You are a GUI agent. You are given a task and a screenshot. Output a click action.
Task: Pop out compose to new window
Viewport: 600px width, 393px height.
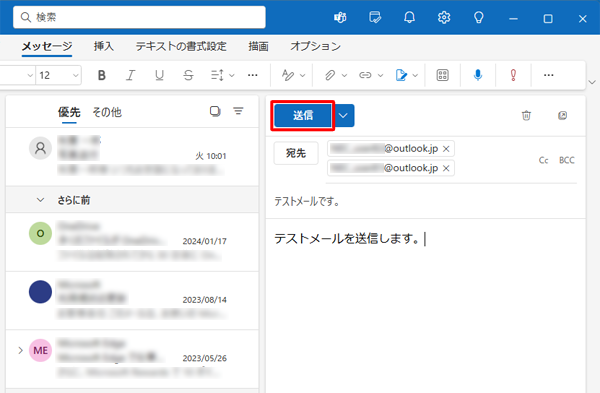(562, 115)
